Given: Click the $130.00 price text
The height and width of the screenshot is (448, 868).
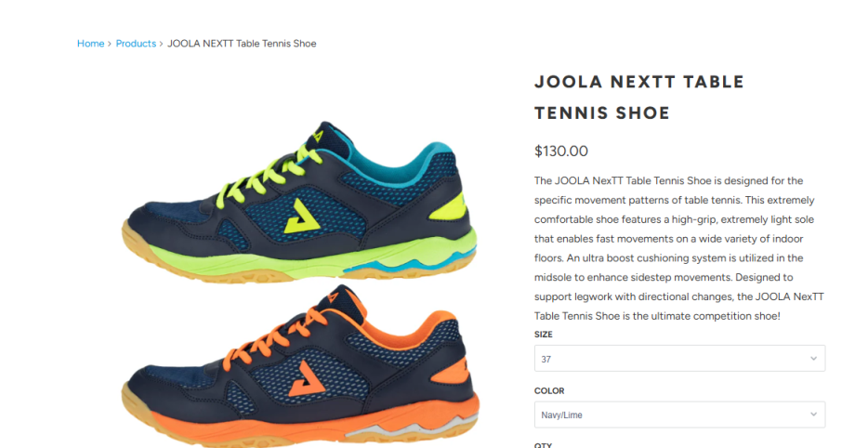Looking at the screenshot, I should click(560, 152).
